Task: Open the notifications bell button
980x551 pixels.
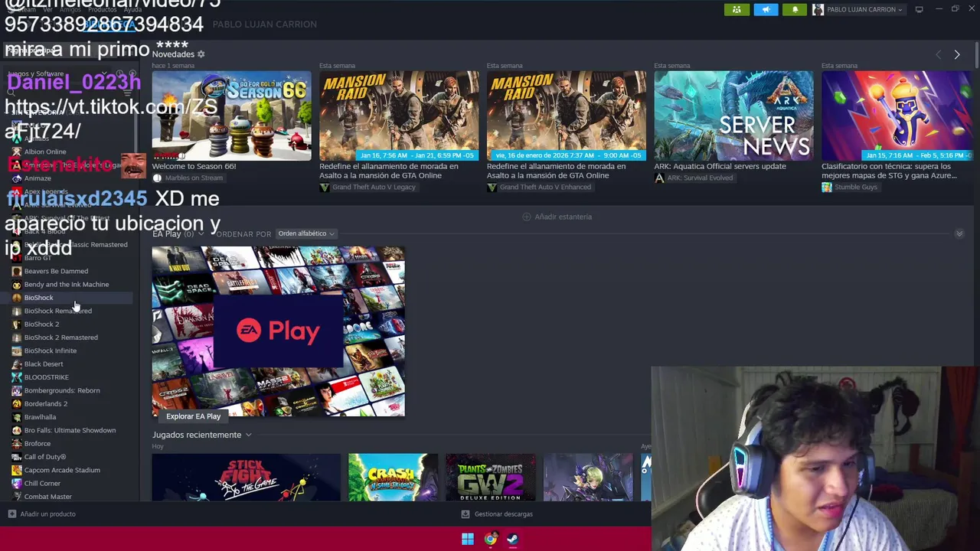Action: (x=795, y=9)
